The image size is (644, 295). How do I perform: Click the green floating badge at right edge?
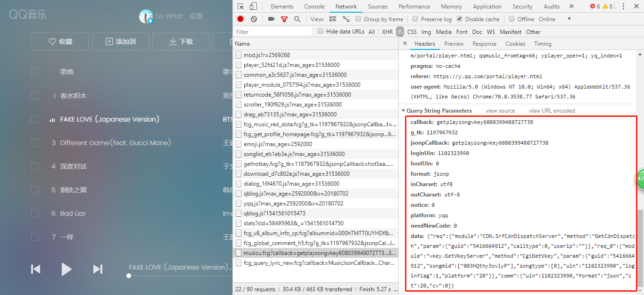click(x=640, y=179)
